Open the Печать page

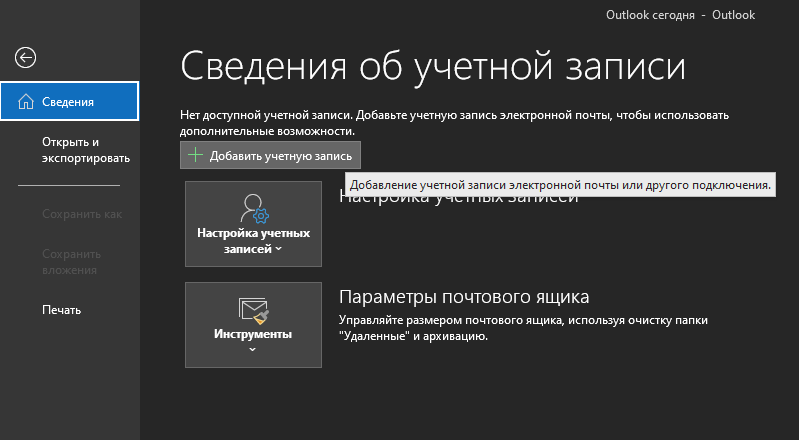pos(61,310)
